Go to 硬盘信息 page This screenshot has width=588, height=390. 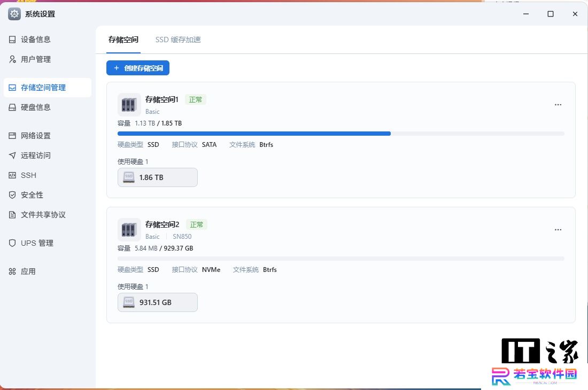(47, 107)
